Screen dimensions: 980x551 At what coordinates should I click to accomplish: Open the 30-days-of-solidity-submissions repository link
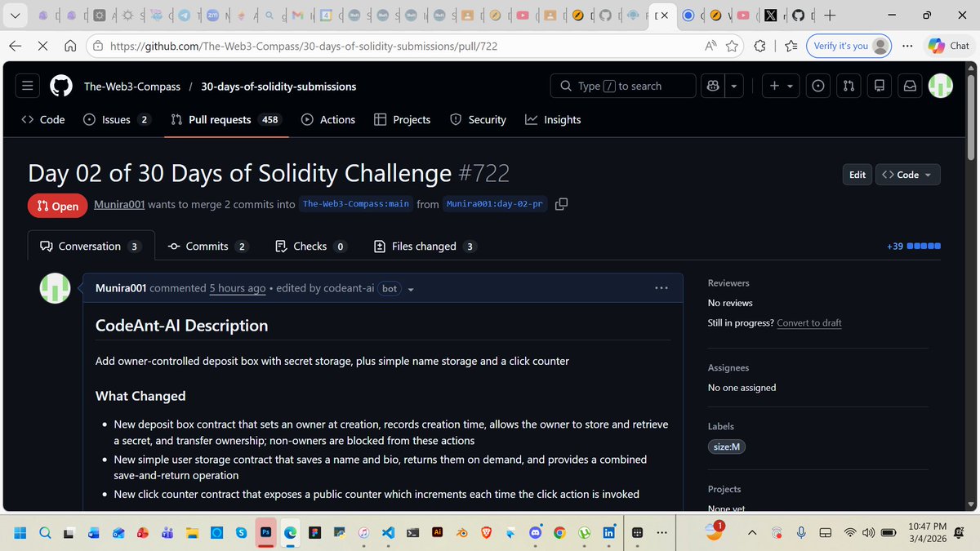(x=278, y=86)
